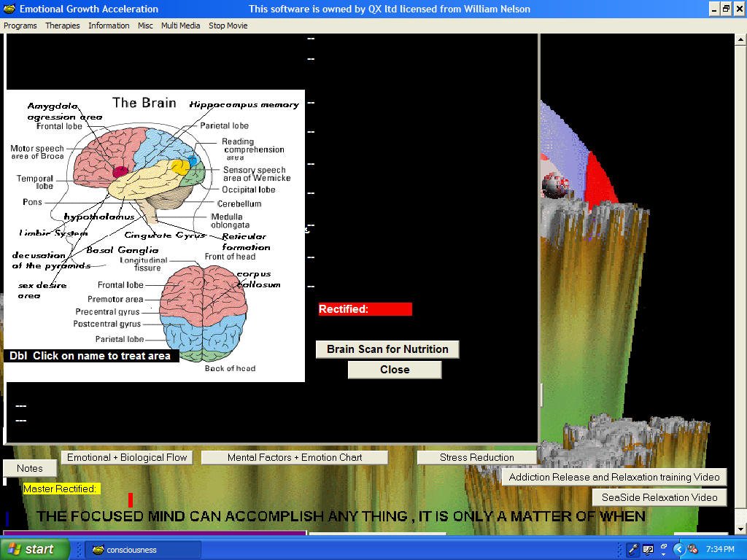Select the Stop Movie menu item

point(228,26)
